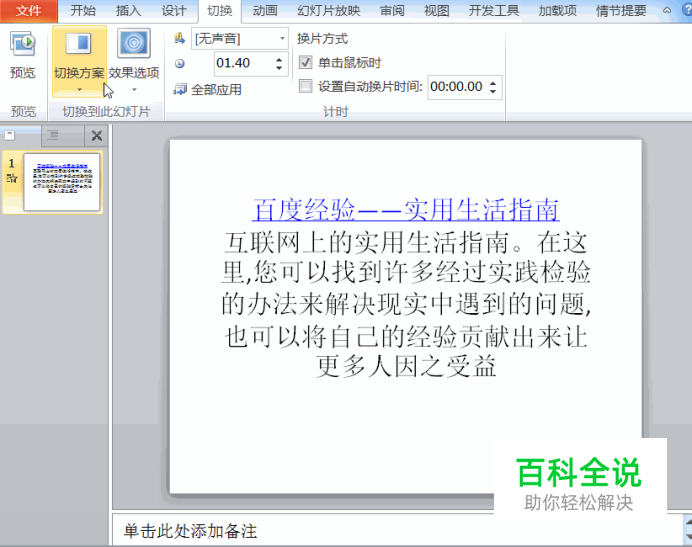This screenshot has height=547, width=692.
Task: Enable 设置自动换片时间 checkbox
Action: click(305, 86)
